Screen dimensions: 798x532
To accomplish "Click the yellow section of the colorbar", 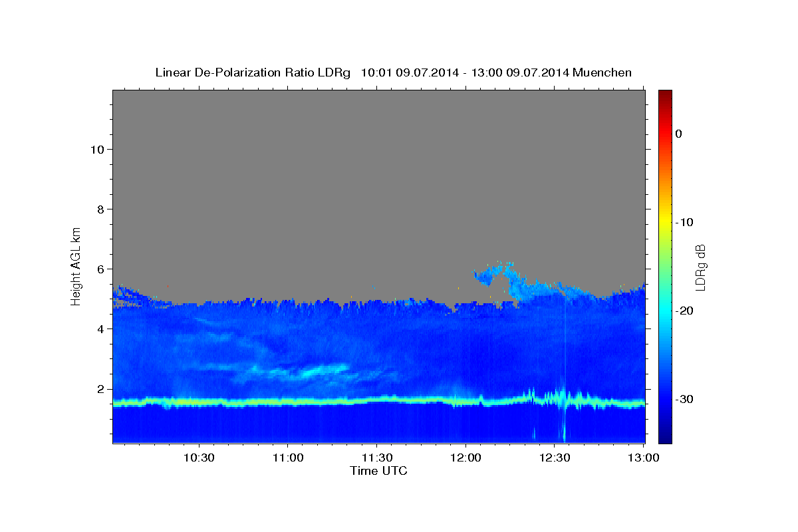I will tap(665, 222).
